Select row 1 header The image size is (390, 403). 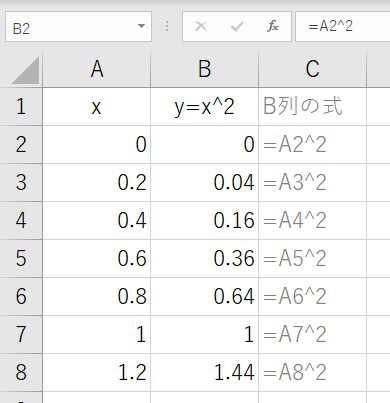21,107
